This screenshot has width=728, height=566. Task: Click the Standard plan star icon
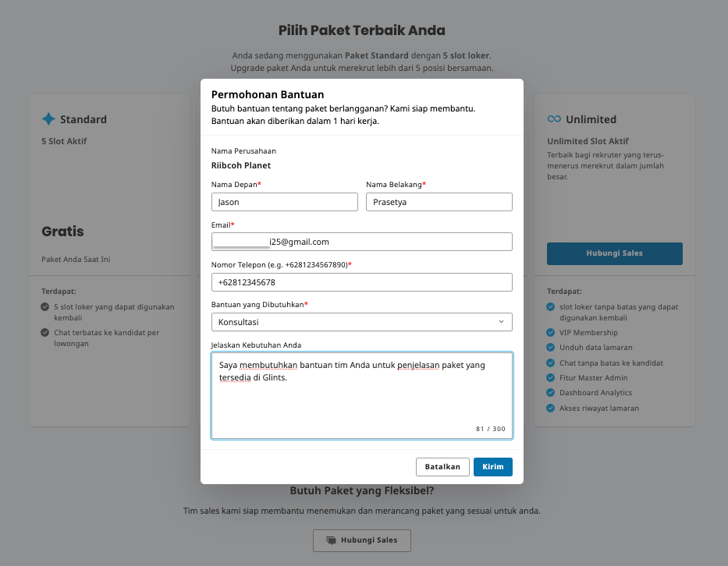click(48, 119)
